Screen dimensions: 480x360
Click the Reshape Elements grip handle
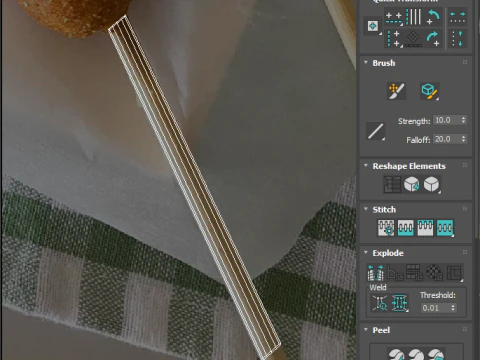(465, 165)
